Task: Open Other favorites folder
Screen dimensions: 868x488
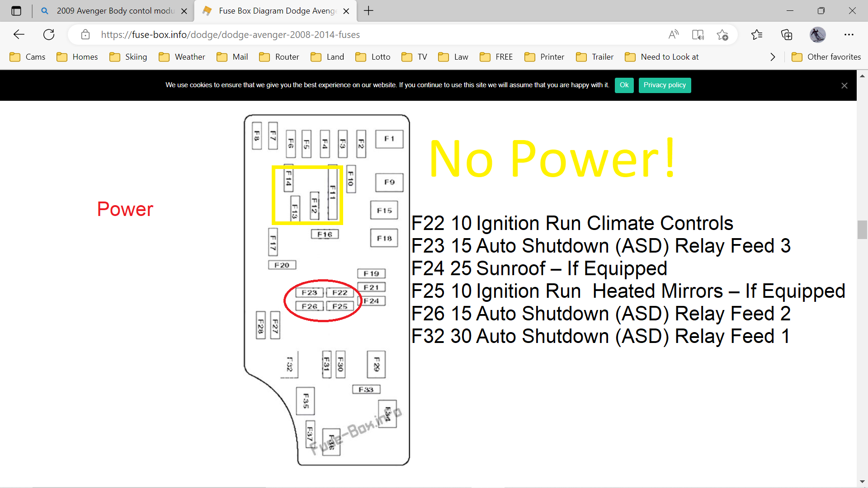Action: pyautogui.click(x=826, y=57)
